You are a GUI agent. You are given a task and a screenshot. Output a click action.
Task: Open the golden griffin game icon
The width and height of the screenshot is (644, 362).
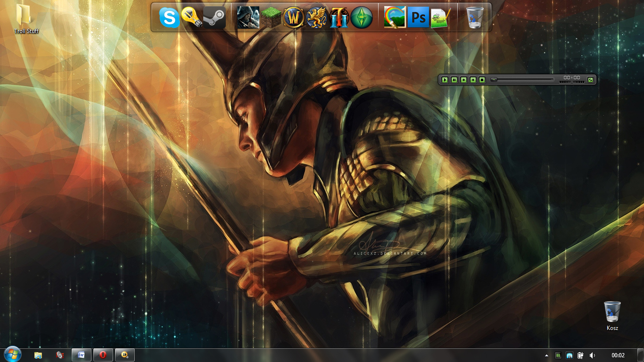click(x=316, y=17)
